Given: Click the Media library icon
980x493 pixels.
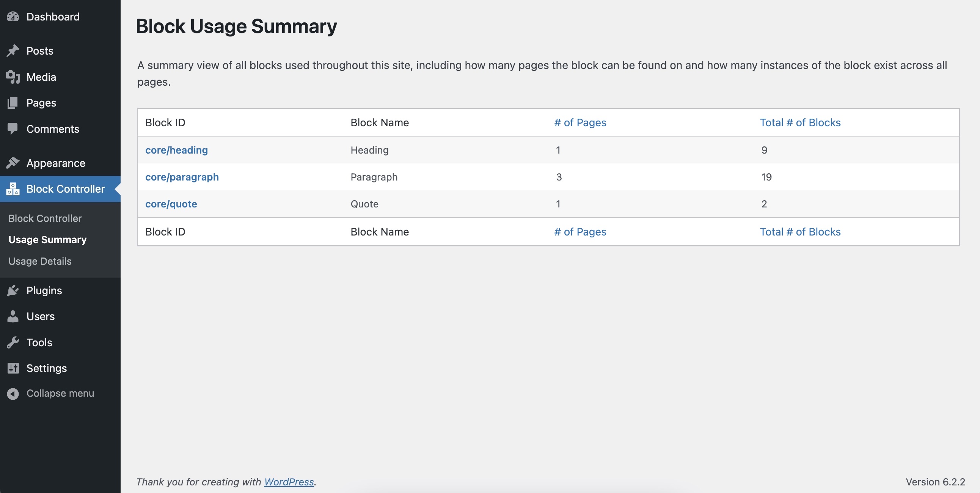Looking at the screenshot, I should 13,77.
